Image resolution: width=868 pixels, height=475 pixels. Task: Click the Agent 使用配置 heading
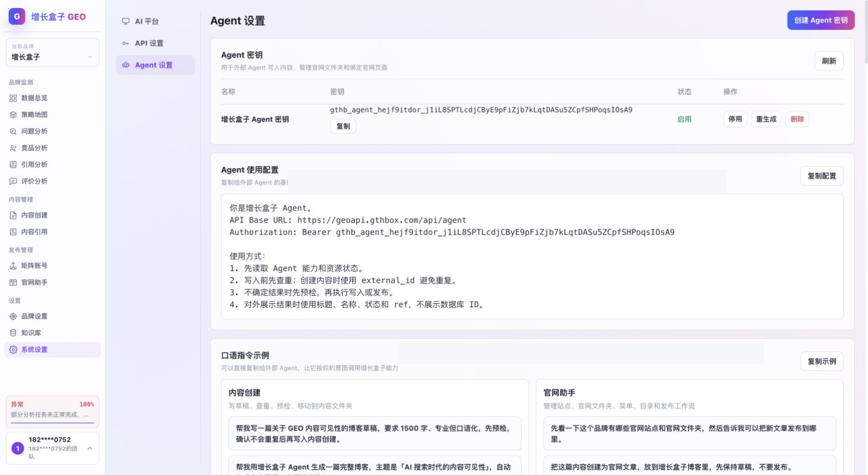(x=250, y=170)
